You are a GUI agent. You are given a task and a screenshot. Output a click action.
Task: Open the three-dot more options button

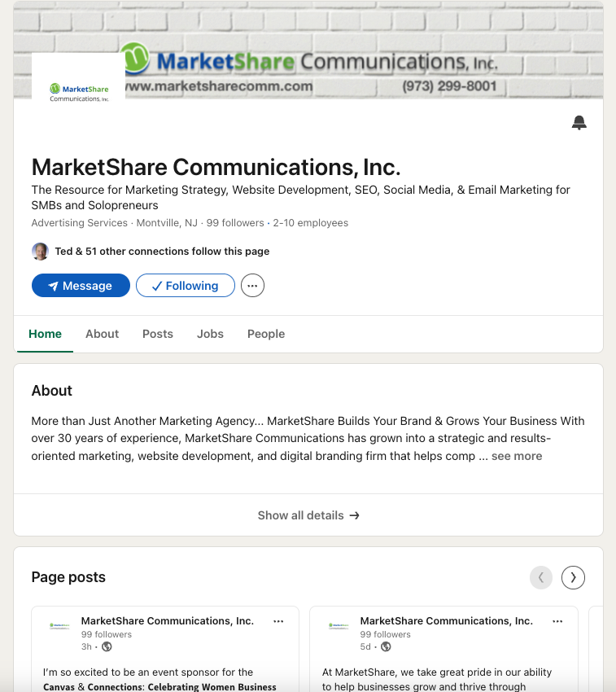[x=252, y=286]
